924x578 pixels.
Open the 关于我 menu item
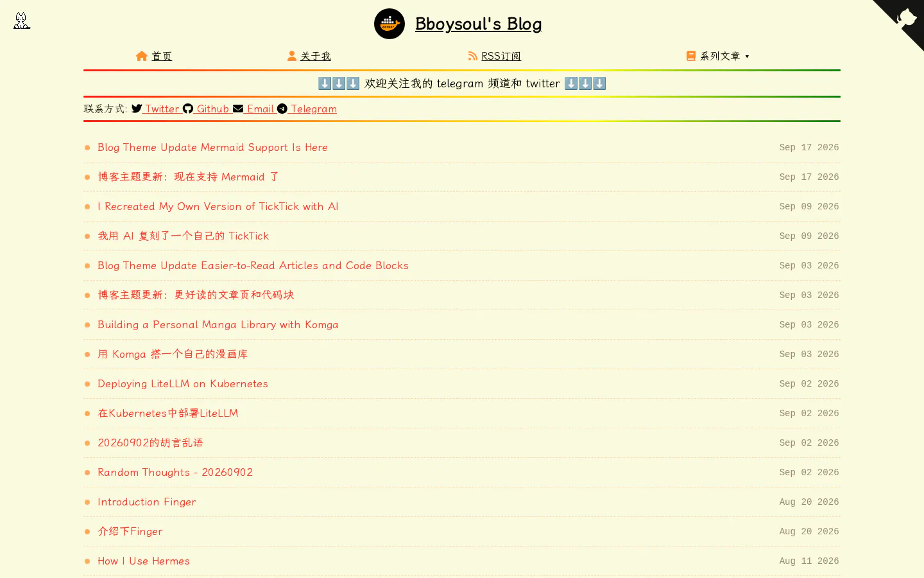pos(316,56)
